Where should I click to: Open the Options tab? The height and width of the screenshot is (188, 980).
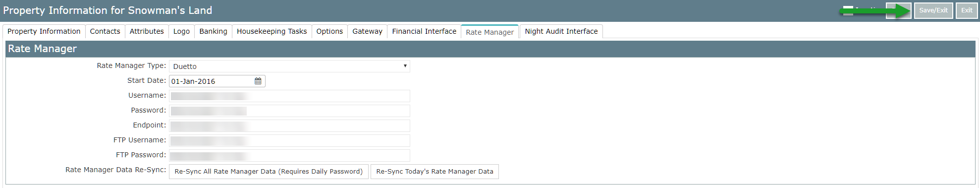[x=329, y=31]
